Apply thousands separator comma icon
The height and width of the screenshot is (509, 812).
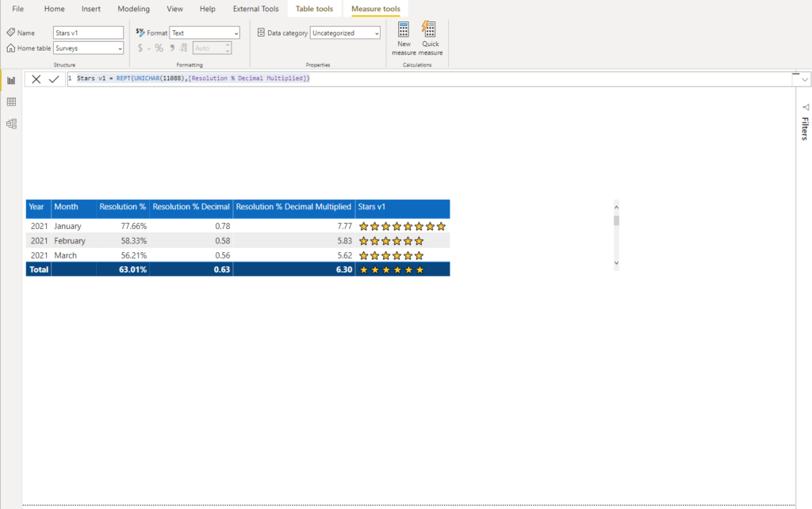(x=172, y=48)
